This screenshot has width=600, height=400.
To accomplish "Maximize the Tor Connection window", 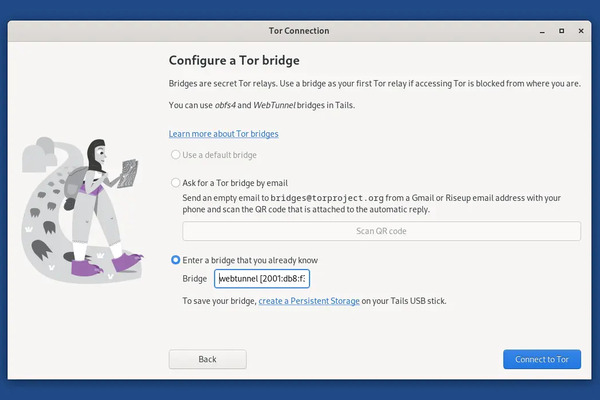I will click(x=556, y=31).
